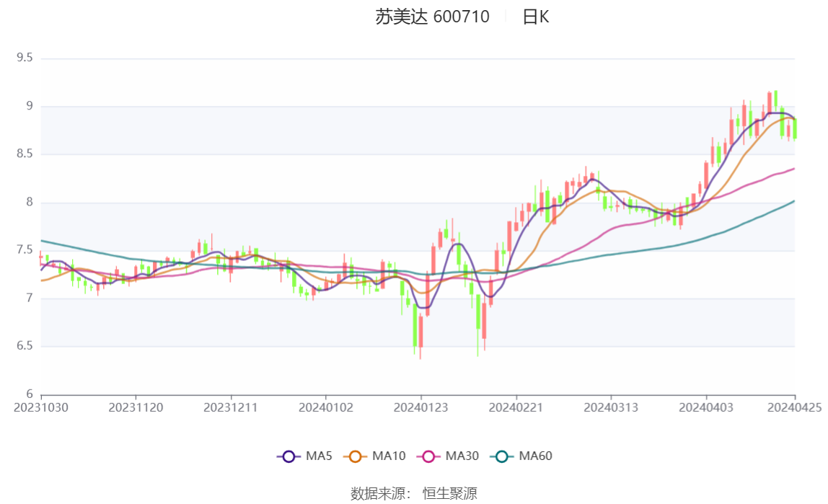This screenshot has height=504, width=828.
Task: Click the x-axis date 20240425
Action: (794, 408)
